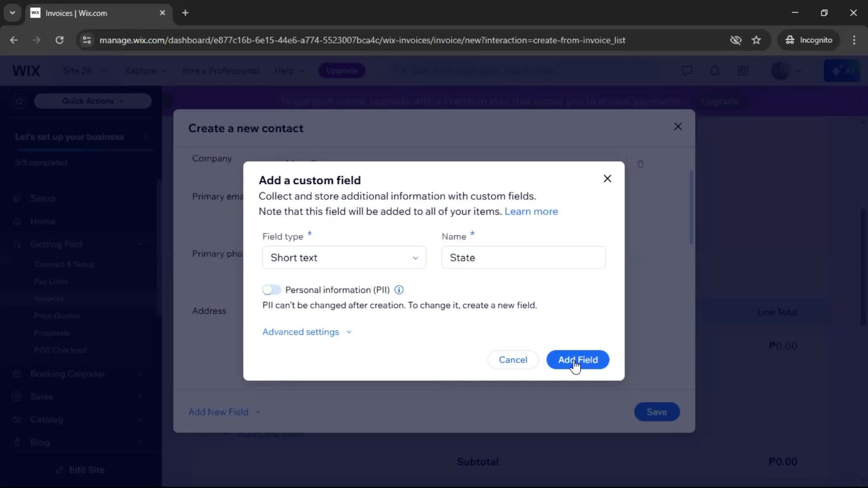Viewport: 868px width, 488px height.
Task: Bookmark this page with the star icon
Action: tap(756, 40)
